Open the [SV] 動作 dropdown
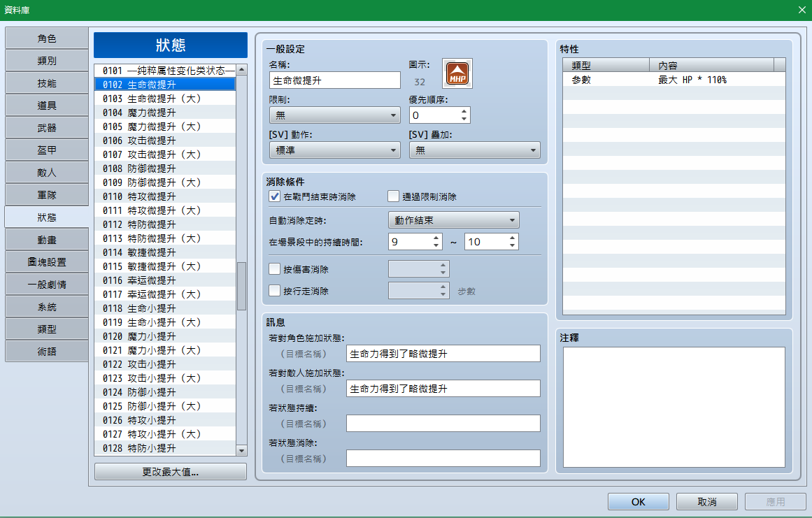812x518 pixels. tap(334, 150)
